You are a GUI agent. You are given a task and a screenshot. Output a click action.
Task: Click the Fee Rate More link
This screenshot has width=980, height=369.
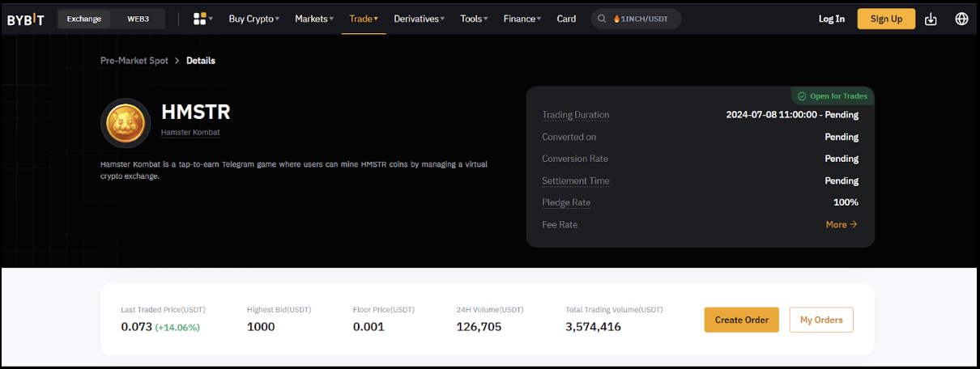tap(841, 225)
